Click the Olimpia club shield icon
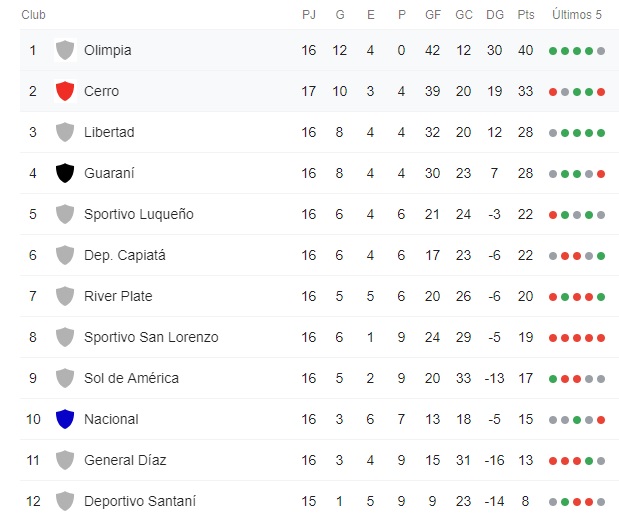 pos(66,50)
